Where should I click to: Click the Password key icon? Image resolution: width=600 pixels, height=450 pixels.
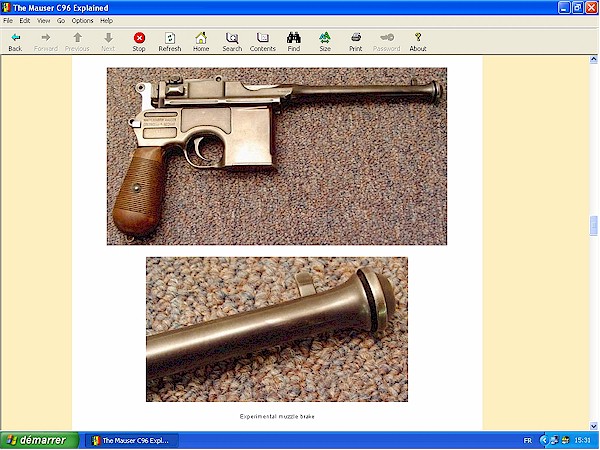pyautogui.click(x=386, y=42)
